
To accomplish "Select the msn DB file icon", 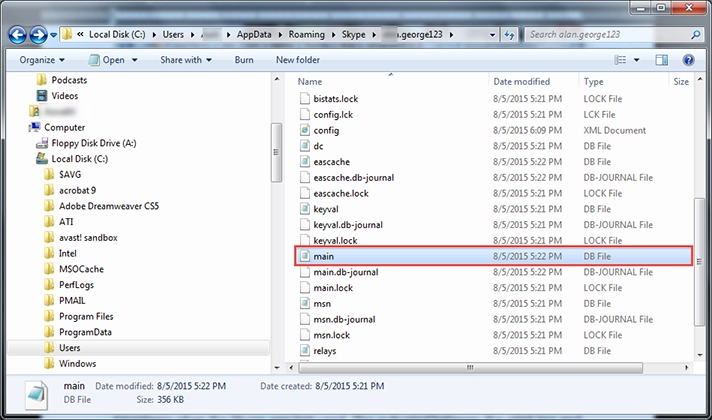I will coord(305,303).
